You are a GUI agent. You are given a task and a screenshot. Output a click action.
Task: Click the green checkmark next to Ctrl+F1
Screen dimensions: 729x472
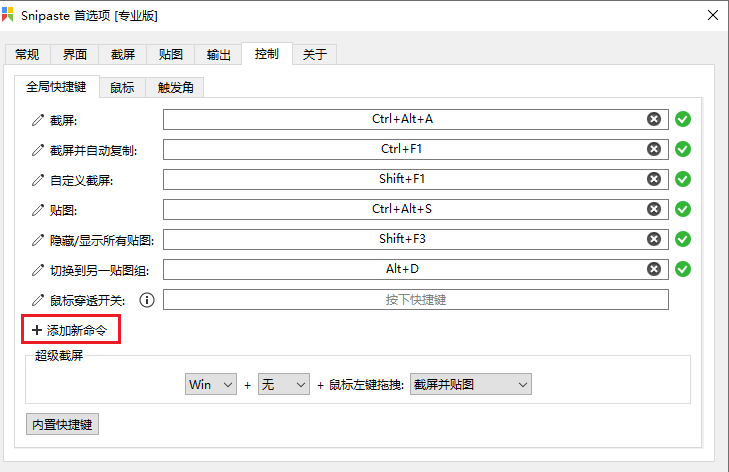coord(683,149)
